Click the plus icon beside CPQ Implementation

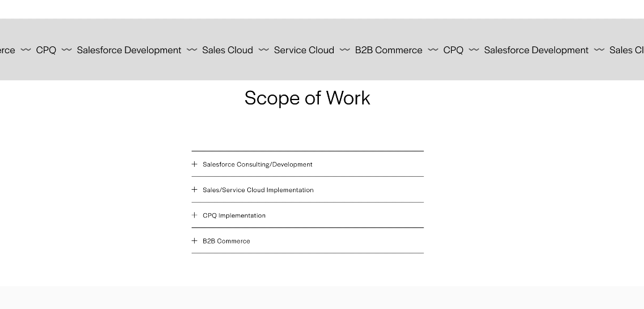[194, 215]
